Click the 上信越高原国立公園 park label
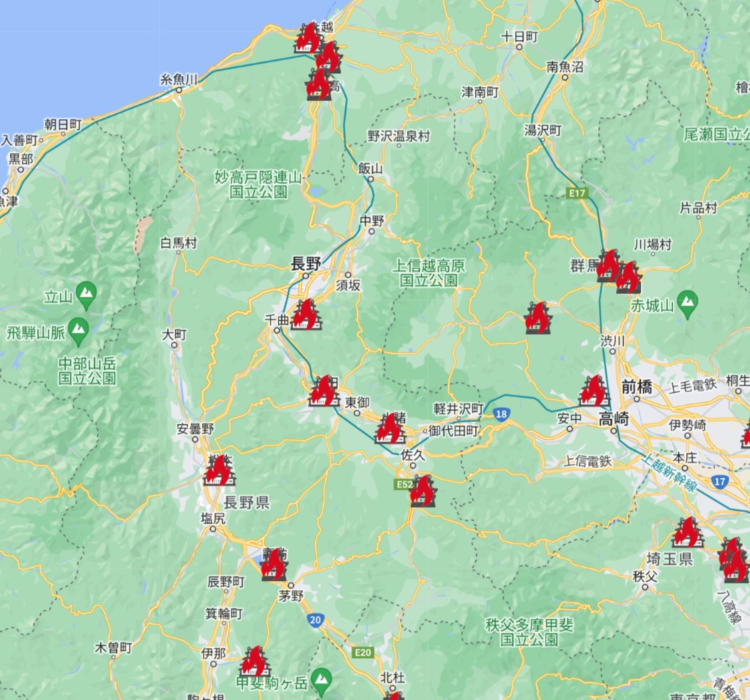Screen dimensions: 750x700 [x=429, y=273]
